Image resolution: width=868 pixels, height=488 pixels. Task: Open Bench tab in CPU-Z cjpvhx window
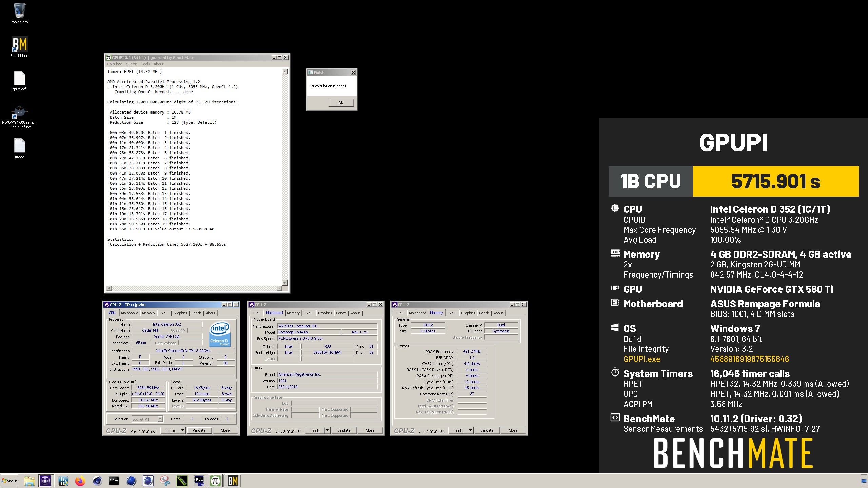196,313
